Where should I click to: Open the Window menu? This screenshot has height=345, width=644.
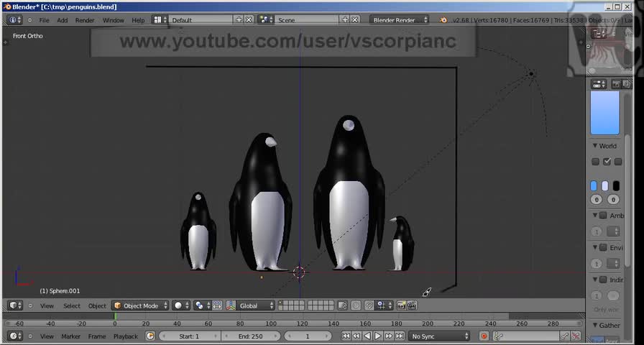click(x=114, y=20)
